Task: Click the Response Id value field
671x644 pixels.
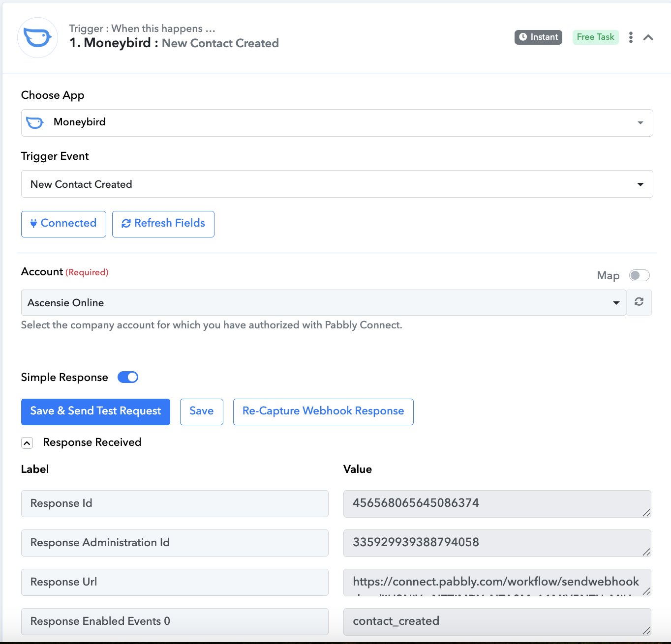Action: click(497, 503)
